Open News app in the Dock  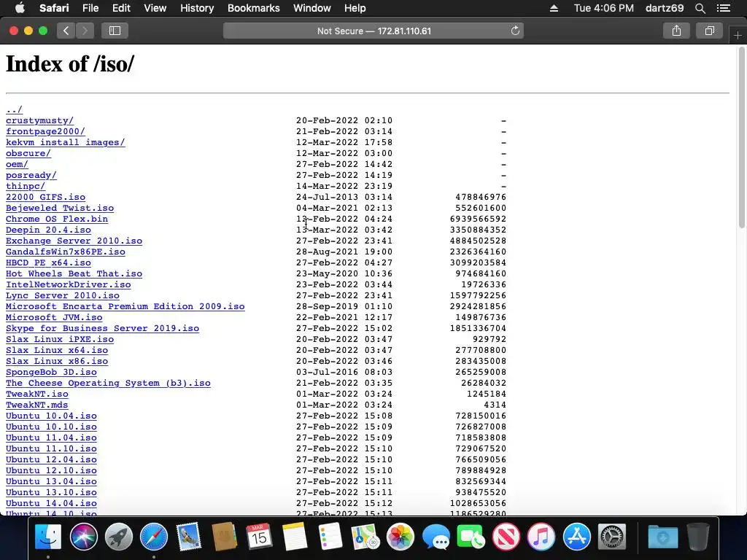pyautogui.click(x=506, y=537)
